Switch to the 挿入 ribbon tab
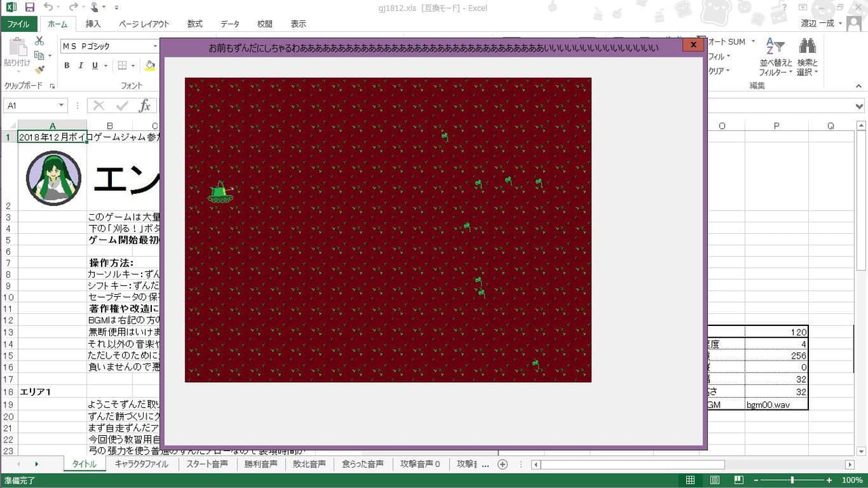Image resolution: width=868 pixels, height=488 pixels. click(x=93, y=24)
